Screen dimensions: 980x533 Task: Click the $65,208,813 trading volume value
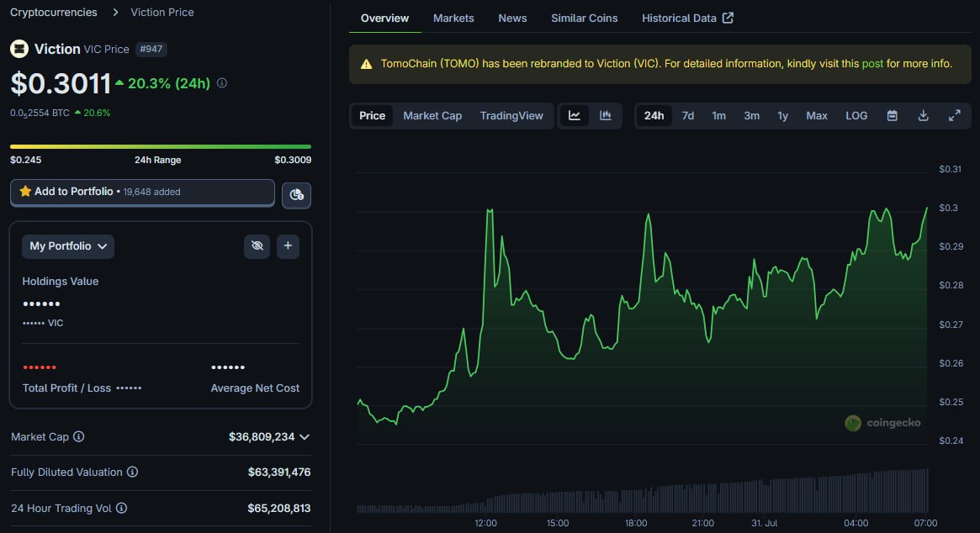click(278, 508)
